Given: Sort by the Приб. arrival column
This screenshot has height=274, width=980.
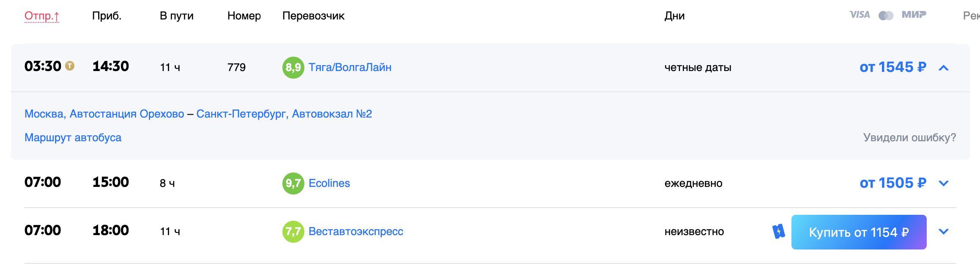Looking at the screenshot, I should [107, 16].
